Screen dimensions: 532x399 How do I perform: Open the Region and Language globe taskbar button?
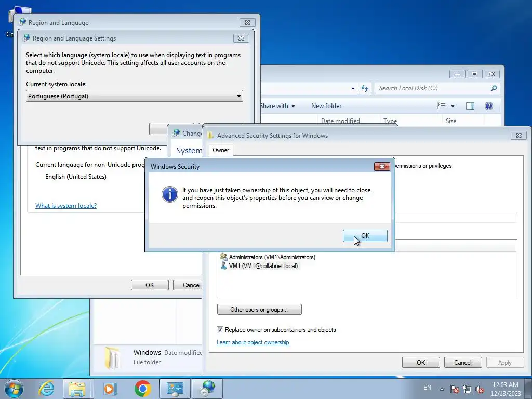tap(207, 389)
